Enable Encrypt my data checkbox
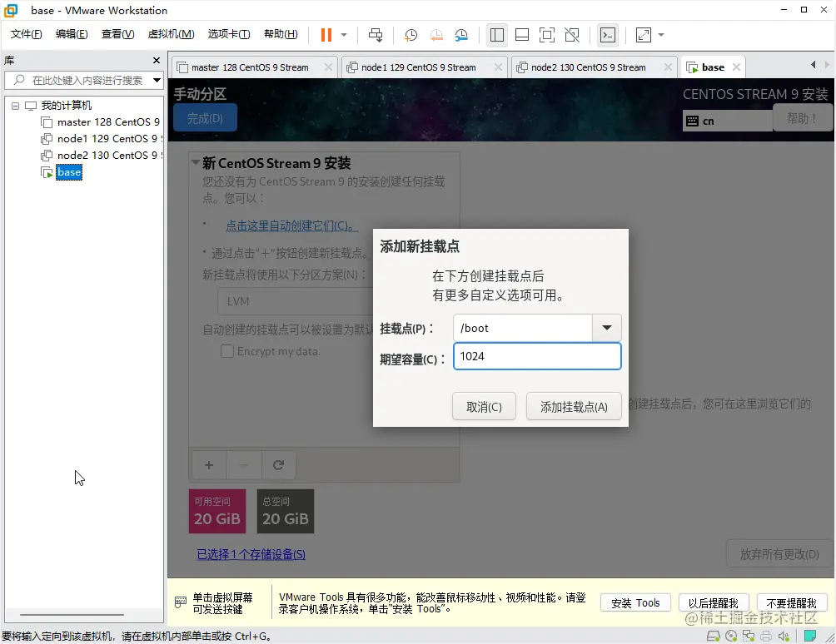This screenshot has width=836, height=644. coord(227,352)
